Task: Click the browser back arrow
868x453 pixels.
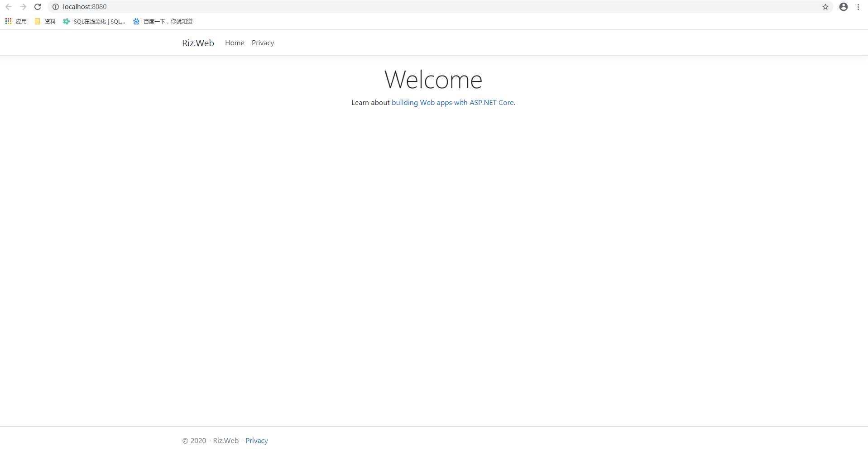Action: [x=9, y=7]
